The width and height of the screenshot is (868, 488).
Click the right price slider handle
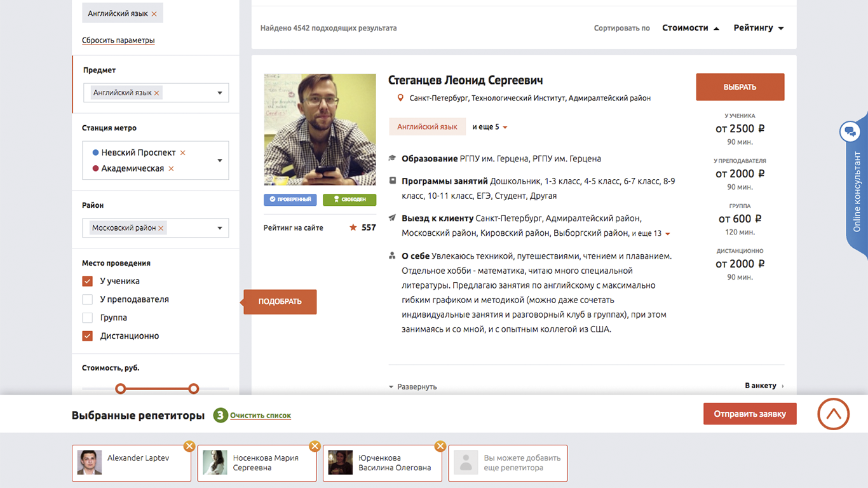(x=194, y=388)
